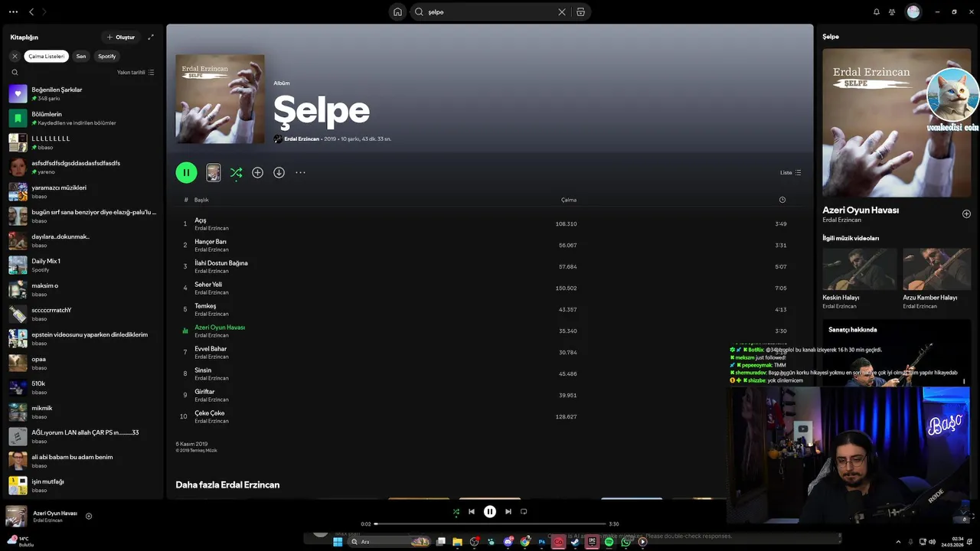980x551 pixels.
Task: Open the işin mutfağı playlist
Action: tap(83, 485)
